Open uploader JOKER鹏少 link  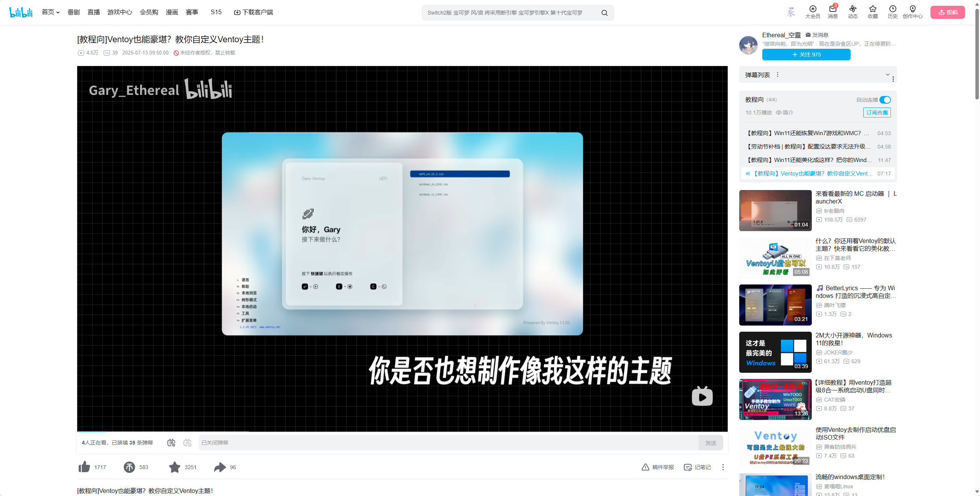pyautogui.click(x=838, y=352)
